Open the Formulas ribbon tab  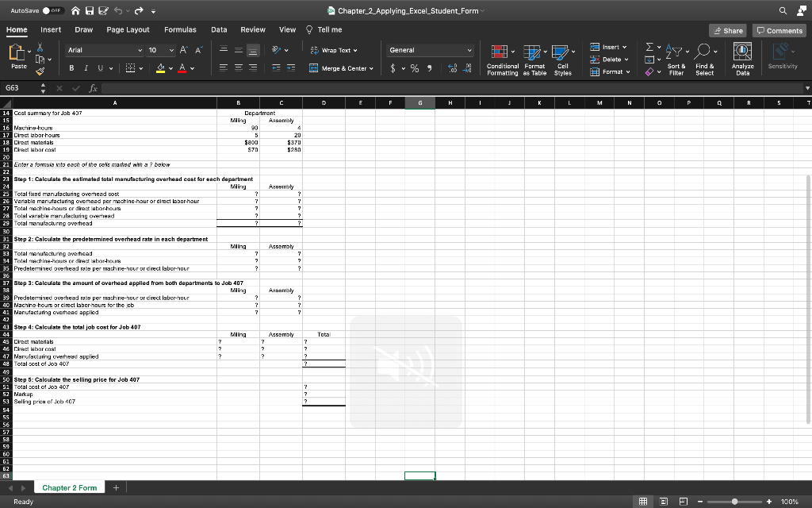(x=180, y=29)
